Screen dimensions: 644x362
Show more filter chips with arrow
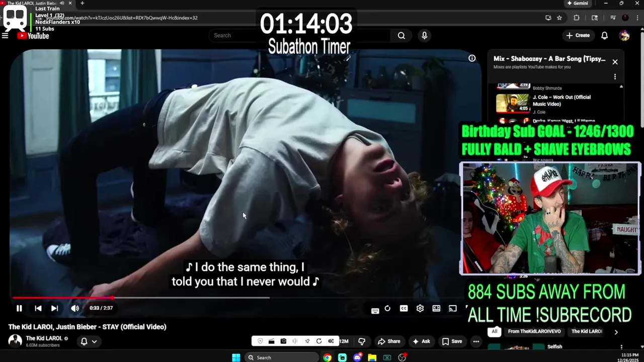pos(616,332)
